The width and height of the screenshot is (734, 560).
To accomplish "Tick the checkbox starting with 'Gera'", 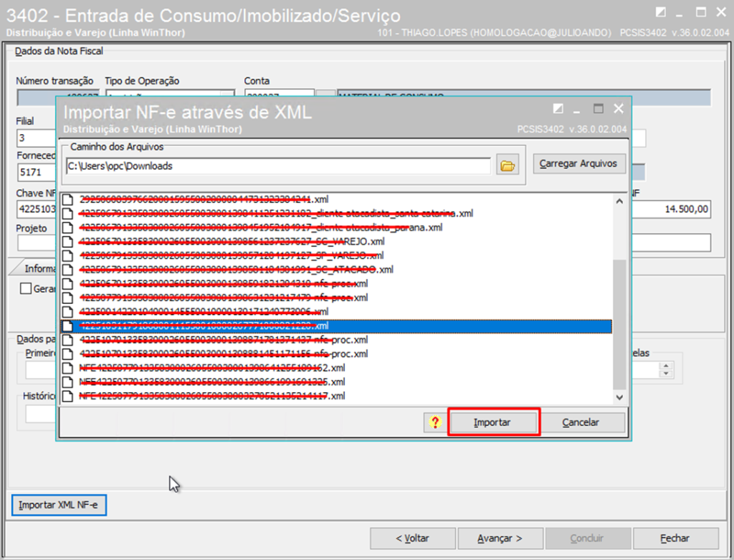I will (26, 289).
